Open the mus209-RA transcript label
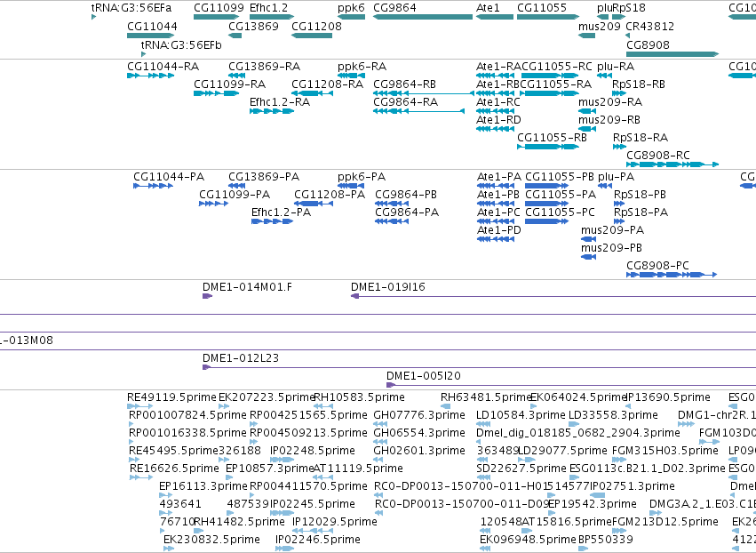The width and height of the screenshot is (756, 553). pyautogui.click(x=610, y=102)
